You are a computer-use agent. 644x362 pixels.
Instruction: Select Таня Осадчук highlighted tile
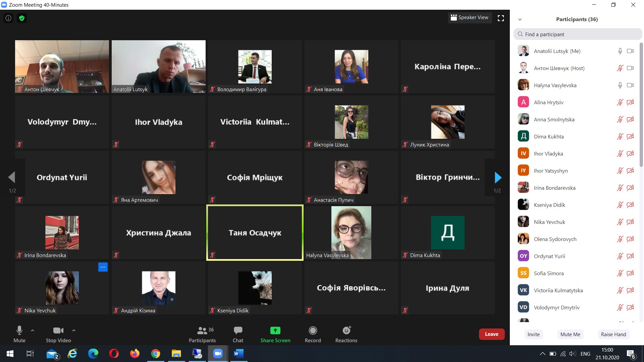click(x=255, y=233)
